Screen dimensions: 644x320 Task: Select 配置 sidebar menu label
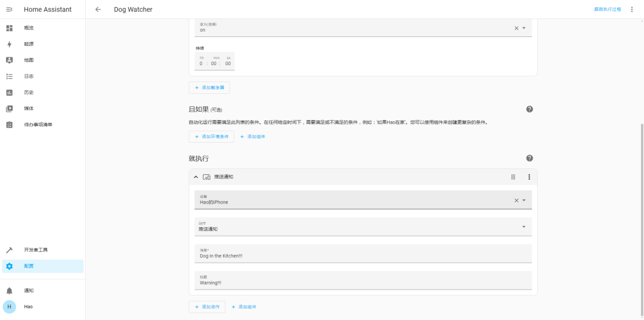[29, 266]
